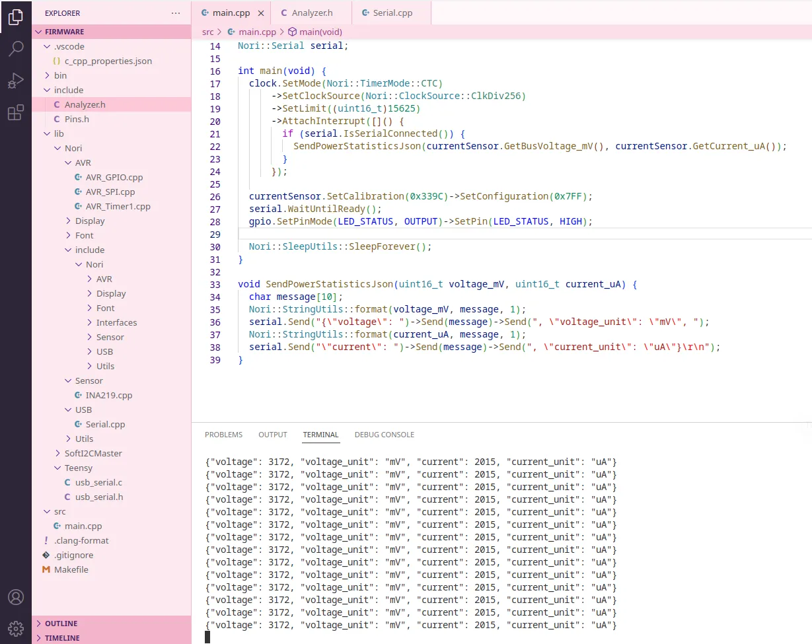Open the Run and Debug view
Viewport: 812px width, 644px height.
(x=15, y=81)
